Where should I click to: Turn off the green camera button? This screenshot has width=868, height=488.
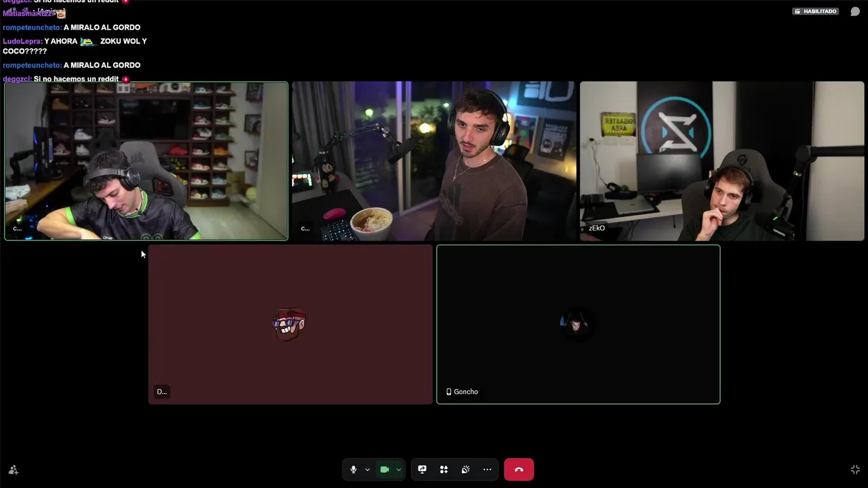(384, 470)
